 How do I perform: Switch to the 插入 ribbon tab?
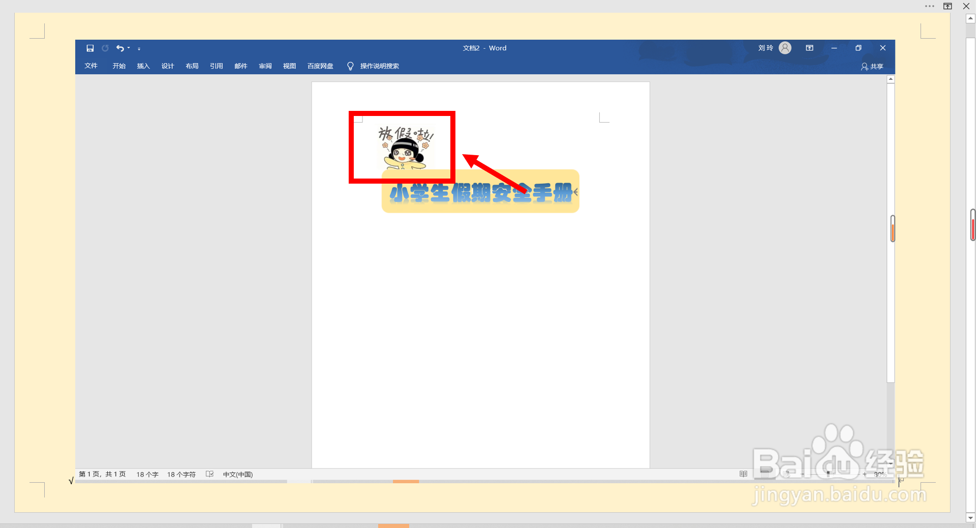click(143, 66)
